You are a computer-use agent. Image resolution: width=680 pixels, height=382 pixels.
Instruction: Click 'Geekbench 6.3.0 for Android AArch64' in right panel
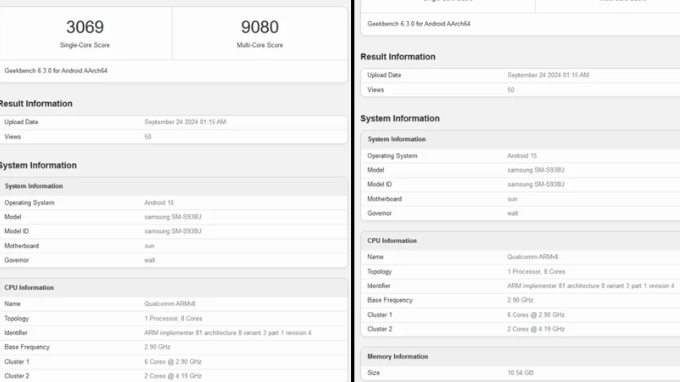[419, 24]
